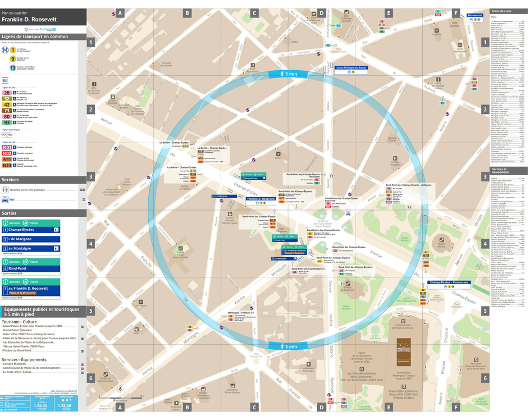The image size is (530, 420).
Task: Click the Cinéma Gaumont Champs-Élysées icon on the map
Action: pos(230,214)
